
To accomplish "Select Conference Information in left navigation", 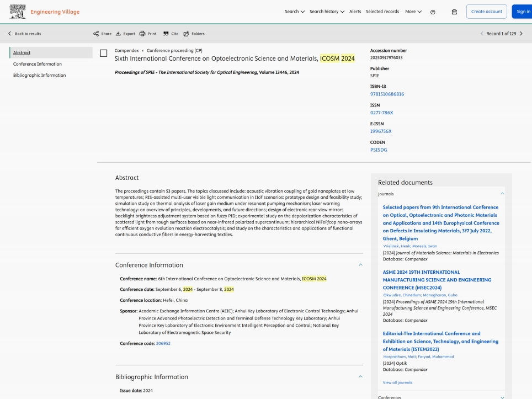I will (38, 64).
